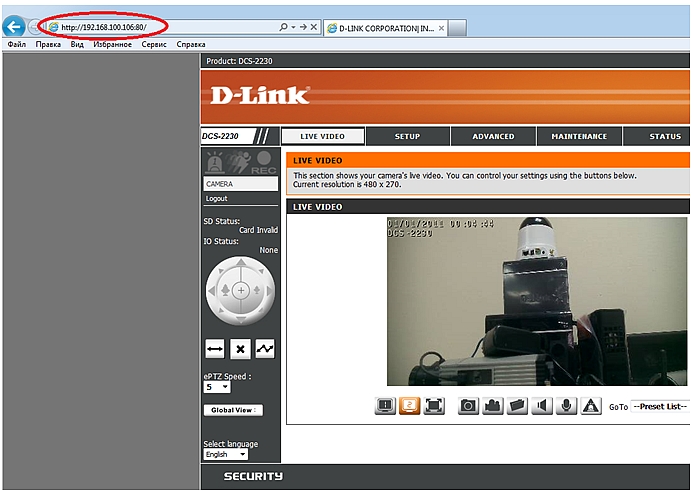This screenshot has height=491, width=692.
Task: Toggle the microphone talk icon
Action: coord(567,406)
